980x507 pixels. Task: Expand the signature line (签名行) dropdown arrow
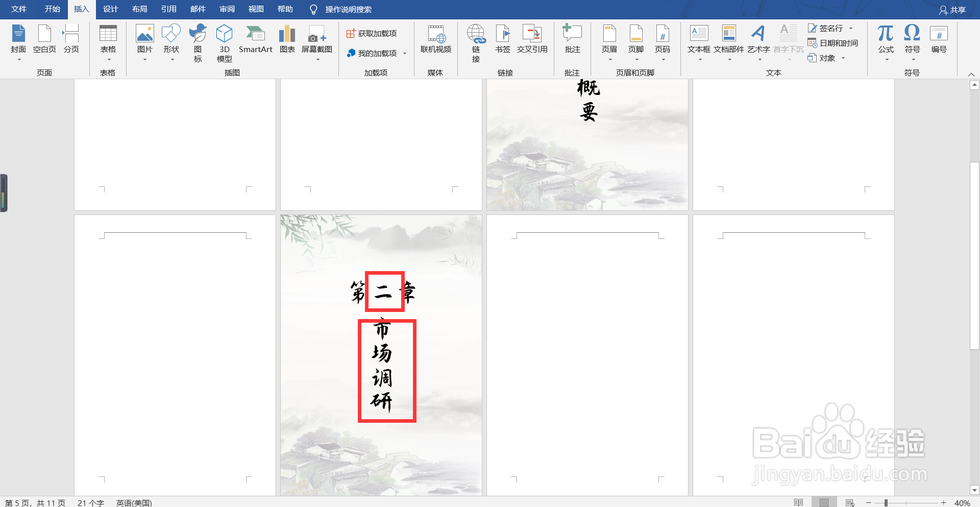coord(851,28)
